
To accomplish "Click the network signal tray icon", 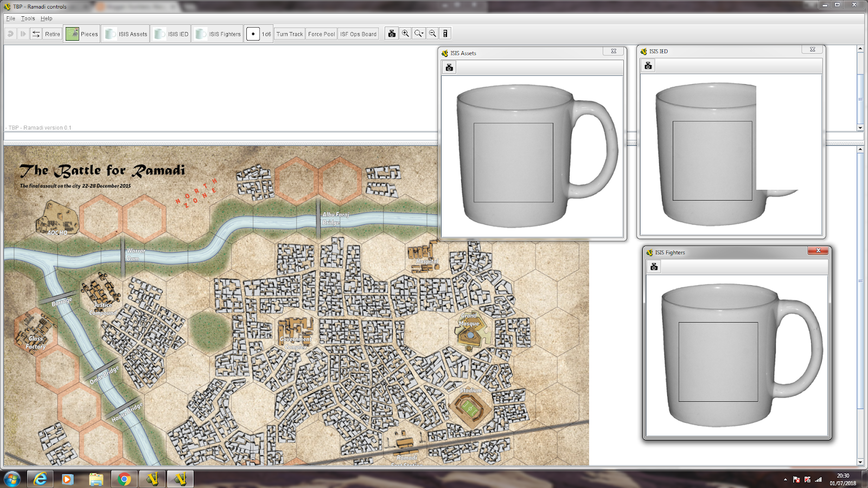I will pos(819,479).
